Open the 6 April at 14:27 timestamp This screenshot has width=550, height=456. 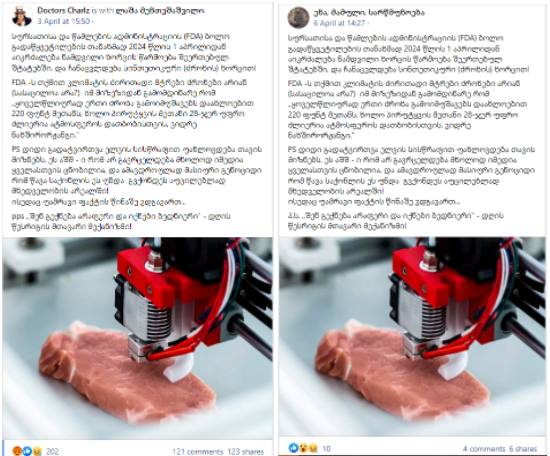339,23
